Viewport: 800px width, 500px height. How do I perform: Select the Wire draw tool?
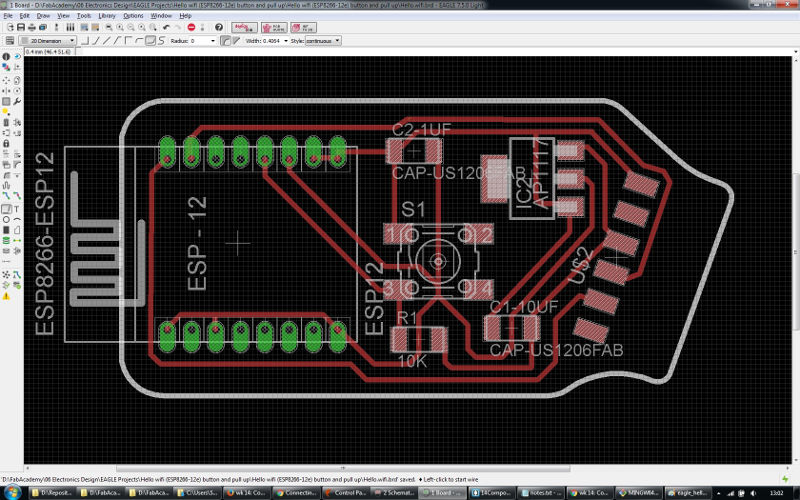[x=6, y=209]
